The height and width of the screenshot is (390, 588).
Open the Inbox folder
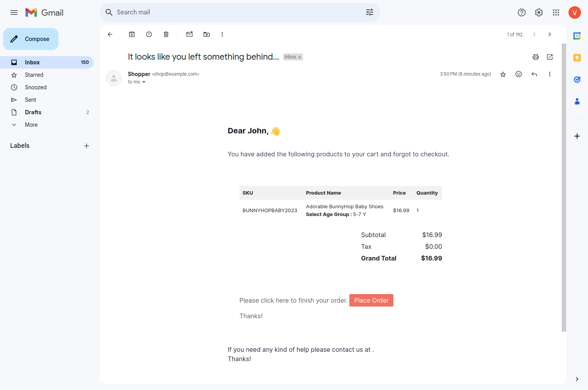tap(47, 62)
